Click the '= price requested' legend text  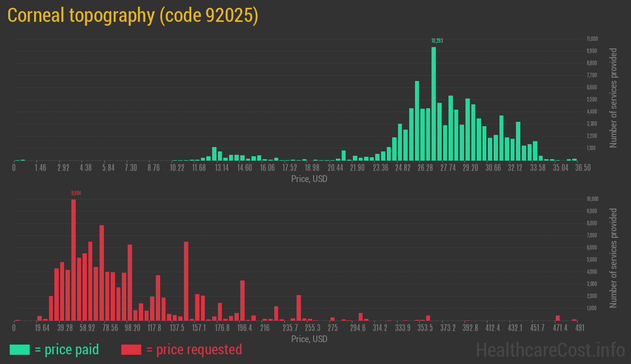tap(194, 349)
